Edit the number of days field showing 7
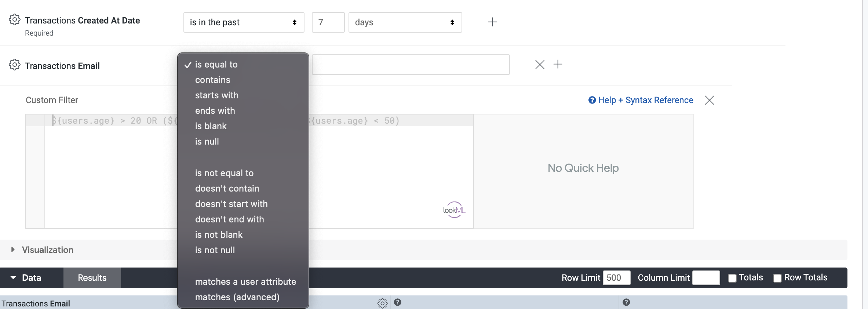 (x=328, y=22)
